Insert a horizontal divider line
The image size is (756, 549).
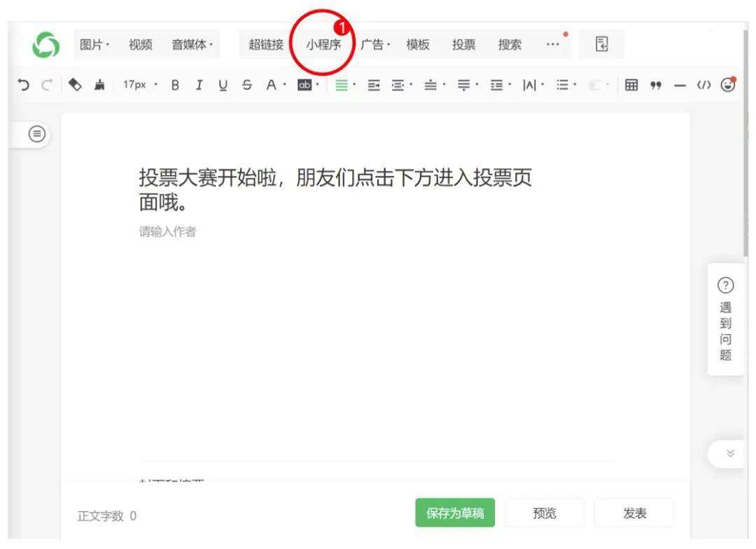pos(679,85)
